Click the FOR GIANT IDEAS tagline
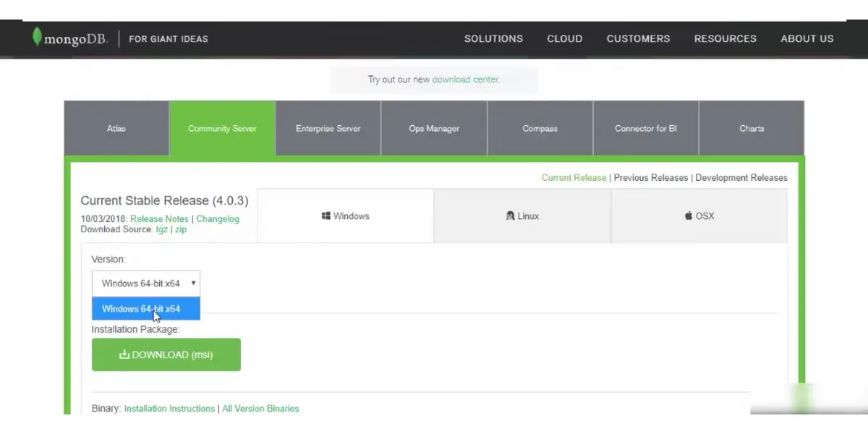 (x=169, y=39)
